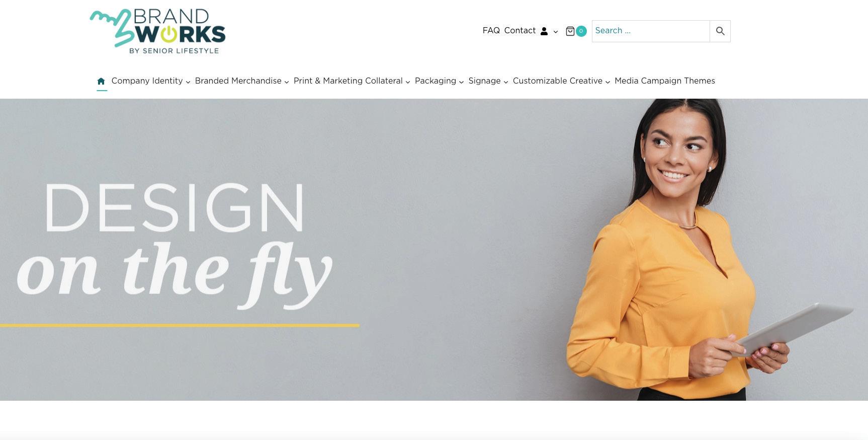Open the shopping cart icon

(570, 31)
